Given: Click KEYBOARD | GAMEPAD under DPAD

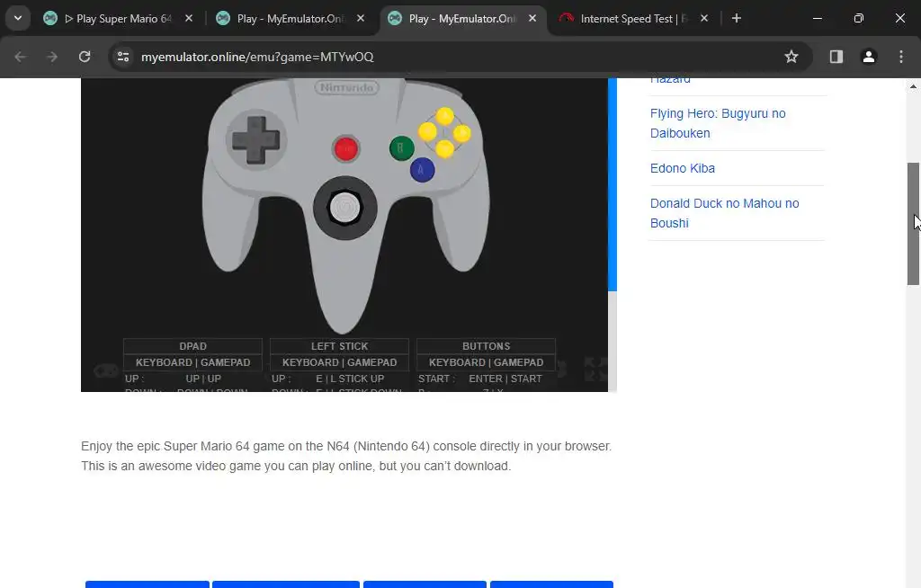Looking at the screenshot, I should pyautogui.click(x=192, y=362).
